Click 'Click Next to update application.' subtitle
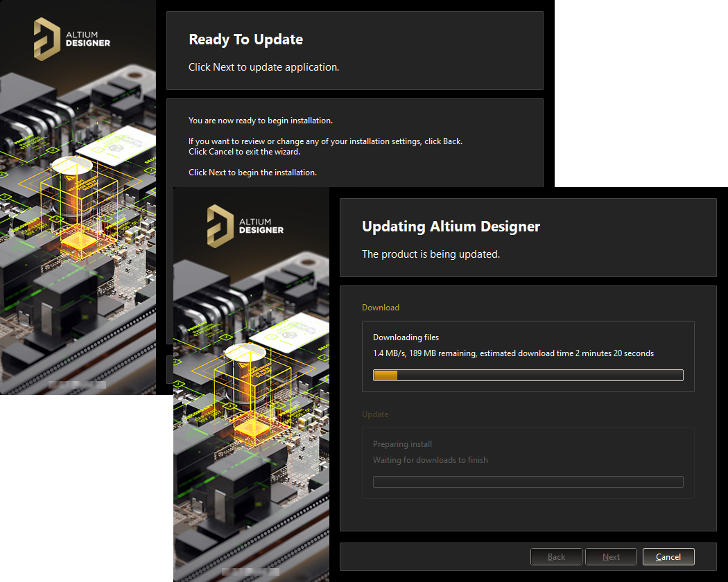The image size is (728, 582). click(x=263, y=67)
